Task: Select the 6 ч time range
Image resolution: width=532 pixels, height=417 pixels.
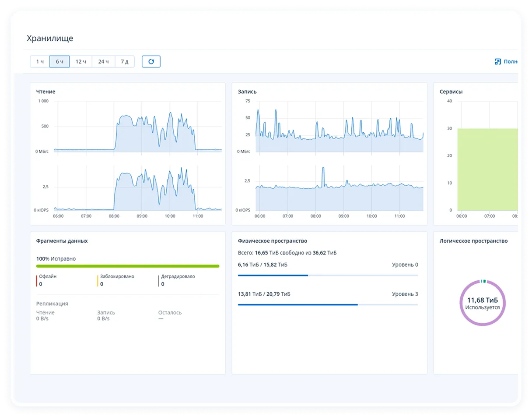Action: (59, 62)
